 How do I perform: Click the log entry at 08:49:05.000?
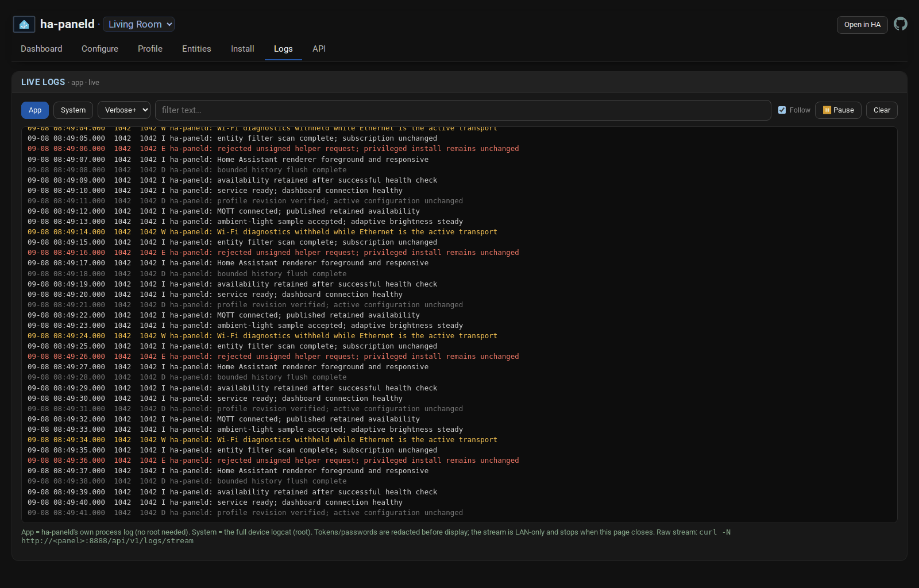pyautogui.click(x=232, y=138)
